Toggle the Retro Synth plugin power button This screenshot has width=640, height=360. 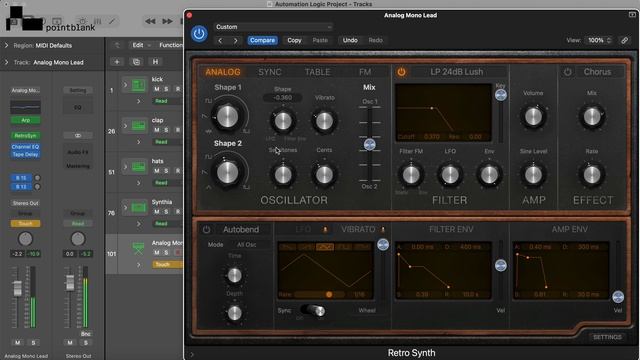199,33
